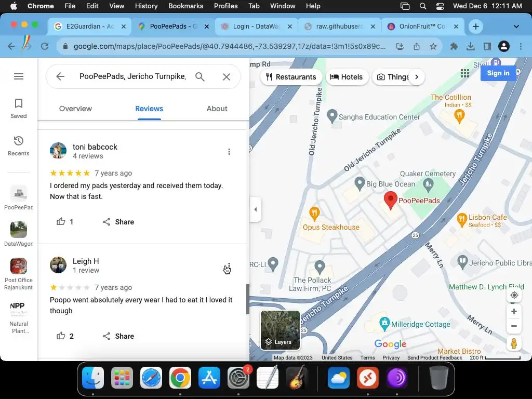The image size is (532, 399).
Task: Click the search magnifier in Maps box
Action: point(200,77)
